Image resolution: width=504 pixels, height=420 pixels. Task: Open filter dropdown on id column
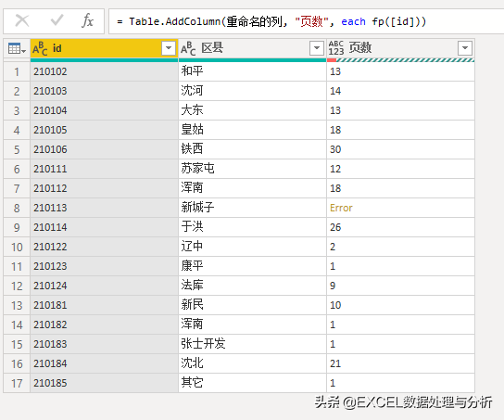point(169,48)
